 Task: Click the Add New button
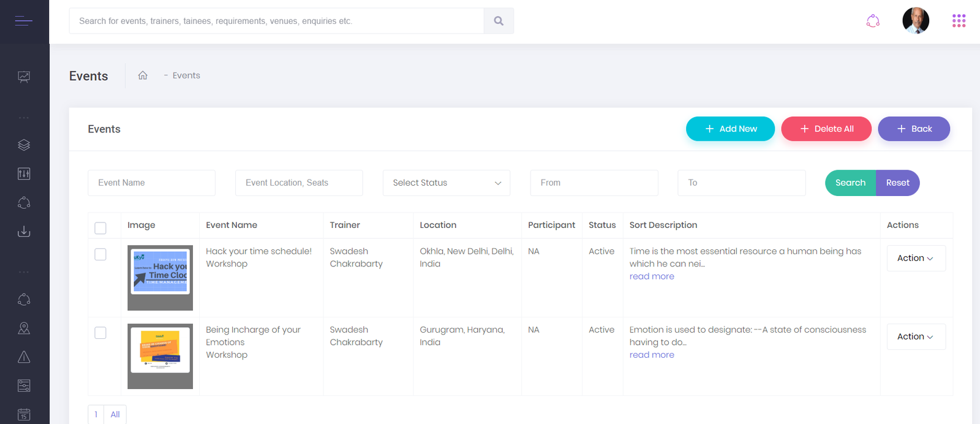pos(730,129)
